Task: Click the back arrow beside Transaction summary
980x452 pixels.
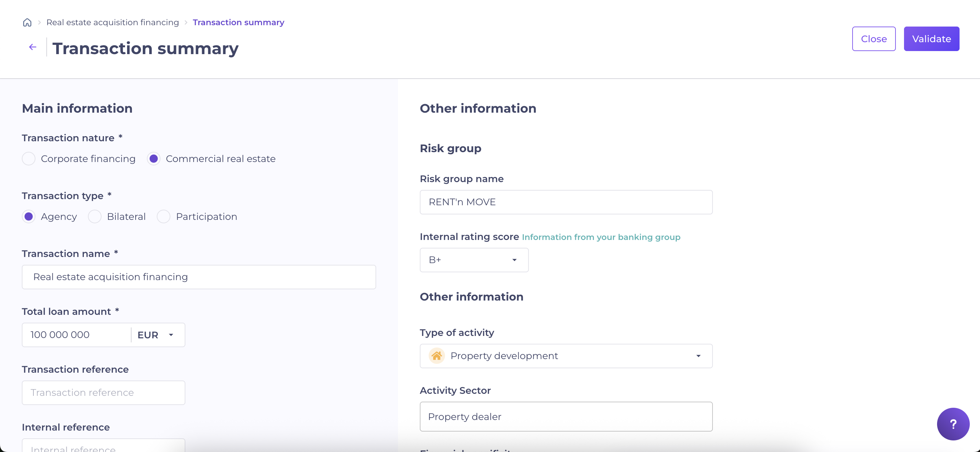Action: [33, 47]
